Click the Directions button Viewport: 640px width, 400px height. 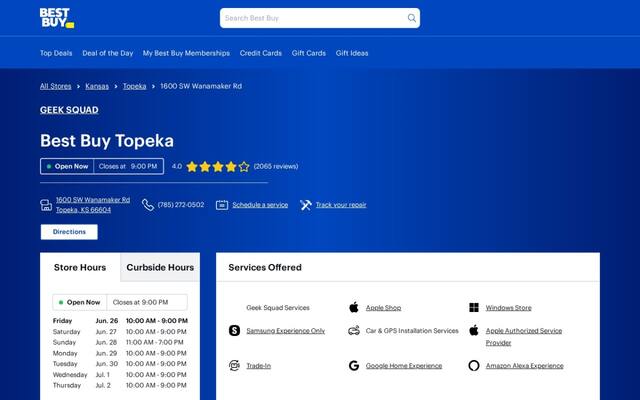(69, 232)
